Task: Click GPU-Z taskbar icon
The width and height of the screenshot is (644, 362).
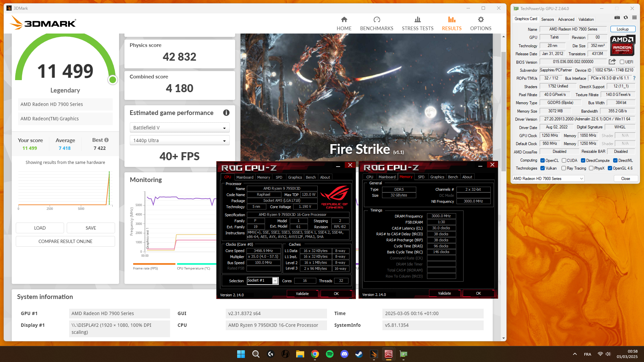Action: (x=404, y=354)
